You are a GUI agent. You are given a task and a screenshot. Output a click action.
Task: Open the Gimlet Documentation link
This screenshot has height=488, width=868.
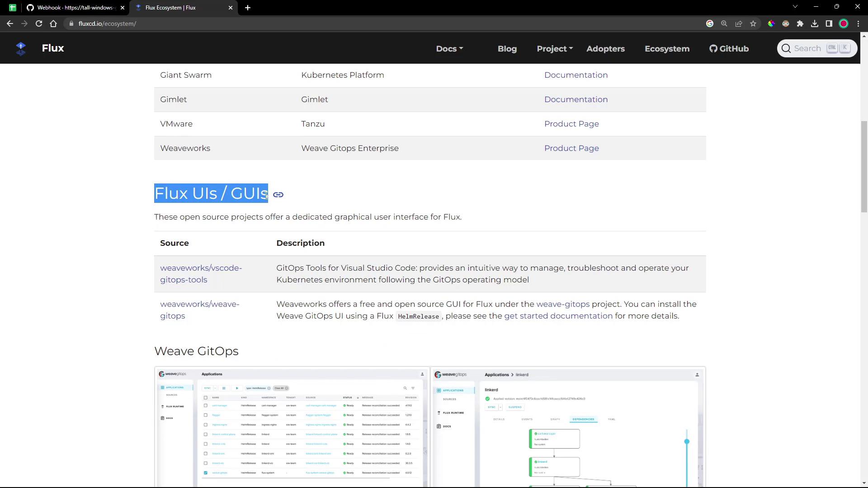(x=576, y=99)
